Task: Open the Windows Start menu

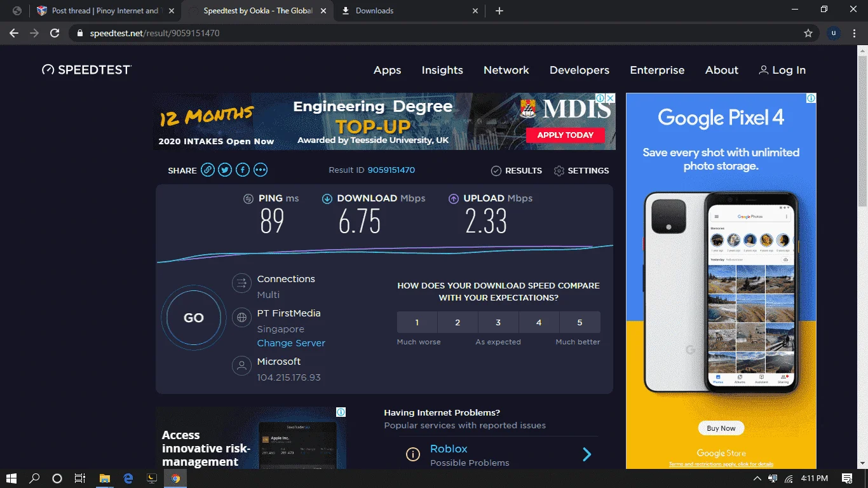Action: click(x=11, y=478)
